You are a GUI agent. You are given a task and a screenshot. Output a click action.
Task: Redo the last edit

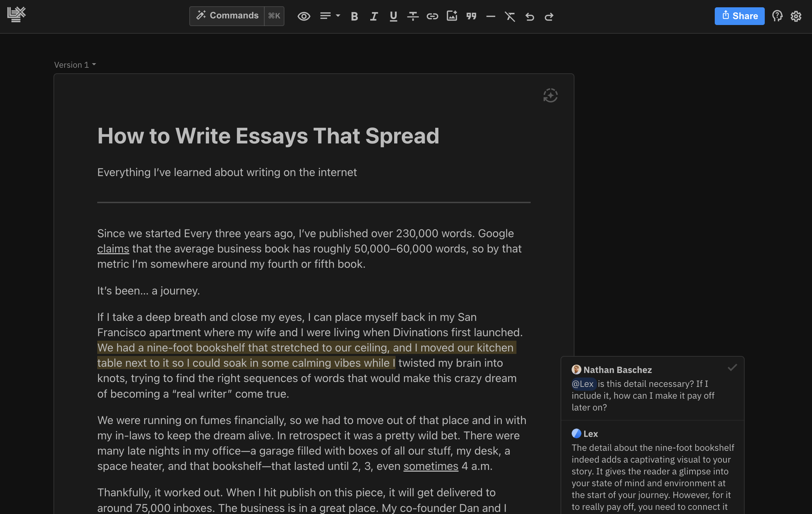tap(549, 16)
